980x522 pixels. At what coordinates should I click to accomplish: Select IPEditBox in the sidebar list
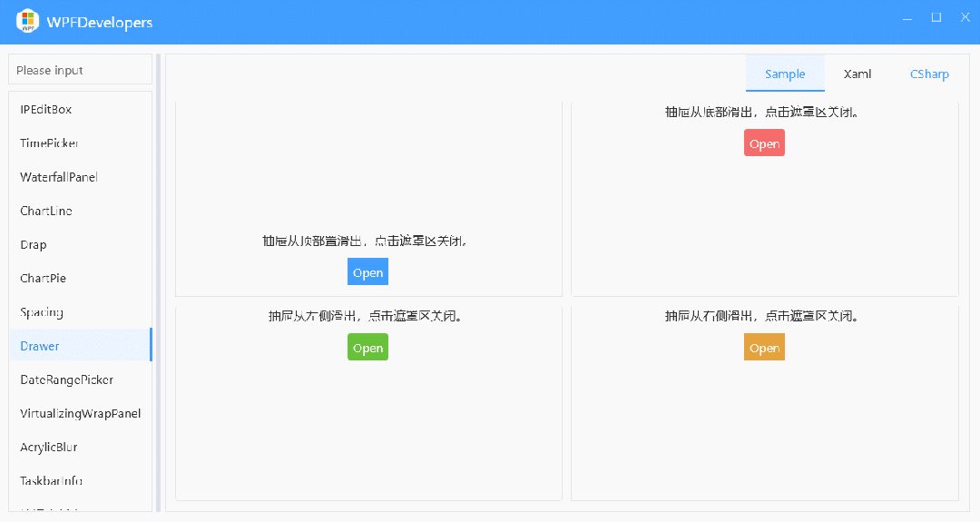pyautogui.click(x=80, y=110)
